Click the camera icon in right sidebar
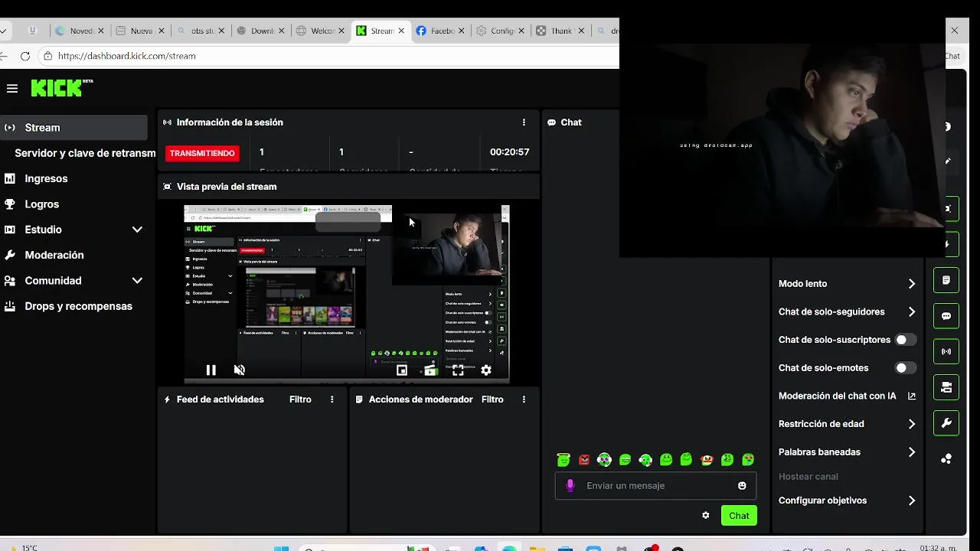Viewport: 980px width, 551px height. click(x=946, y=387)
